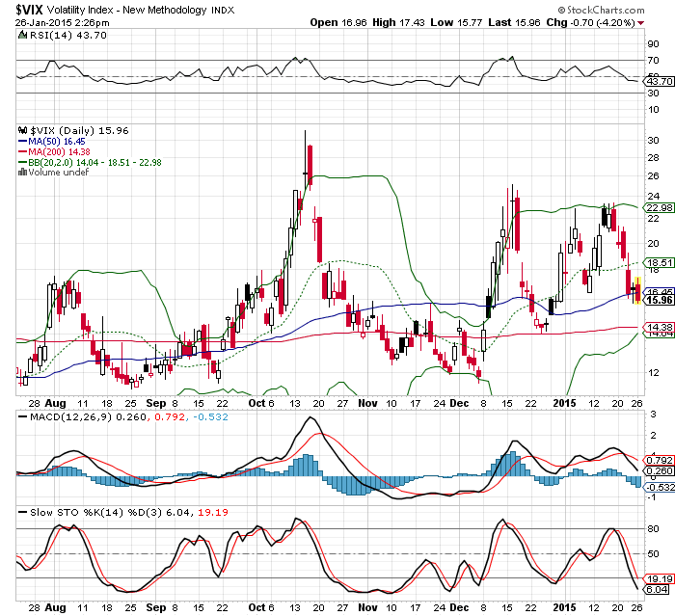Viewport: 675px width, 616px height.
Task: Select the Low 15.77 value
Action: click(456, 23)
